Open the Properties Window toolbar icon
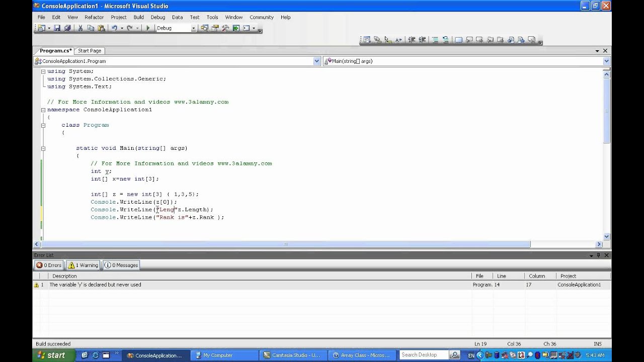 [215, 28]
